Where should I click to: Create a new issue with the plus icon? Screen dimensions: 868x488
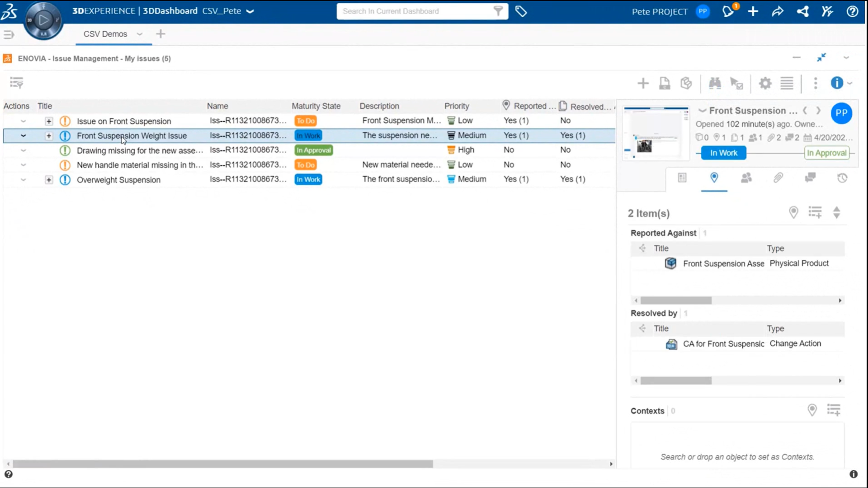click(643, 83)
